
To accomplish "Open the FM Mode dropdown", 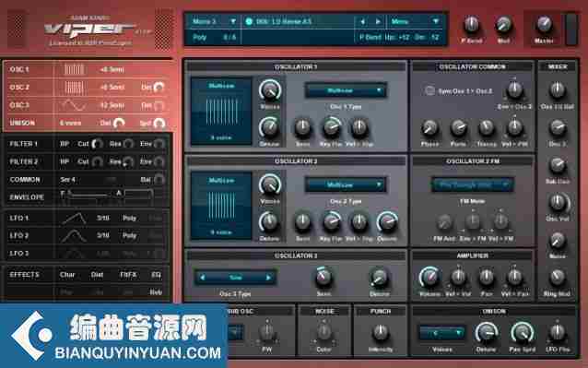I will (473, 185).
